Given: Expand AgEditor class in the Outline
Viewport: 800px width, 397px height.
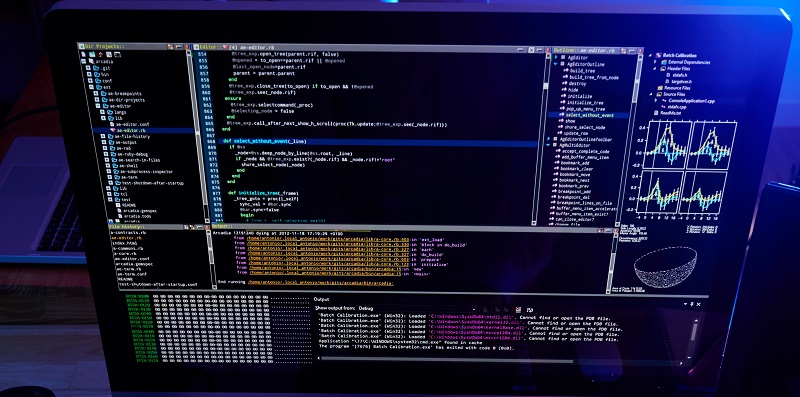Looking at the screenshot, I should [x=556, y=57].
